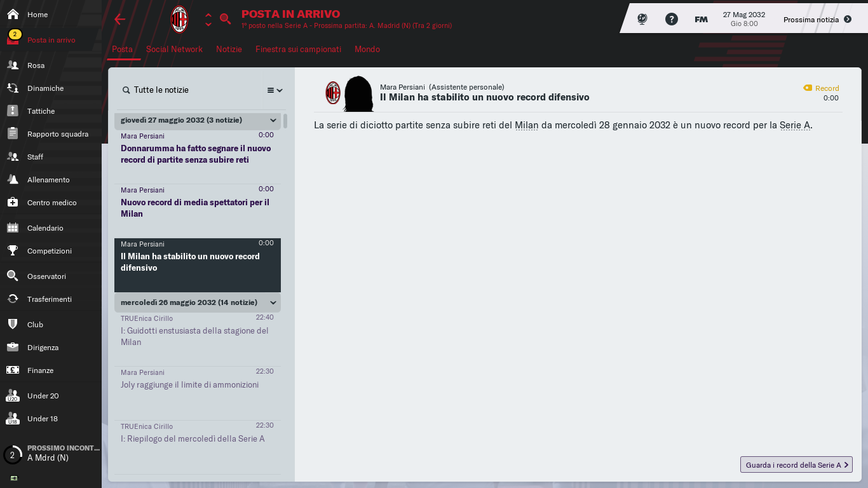Image resolution: width=868 pixels, height=488 pixels.
Task: Open the help question mark icon
Action: pos(672,19)
